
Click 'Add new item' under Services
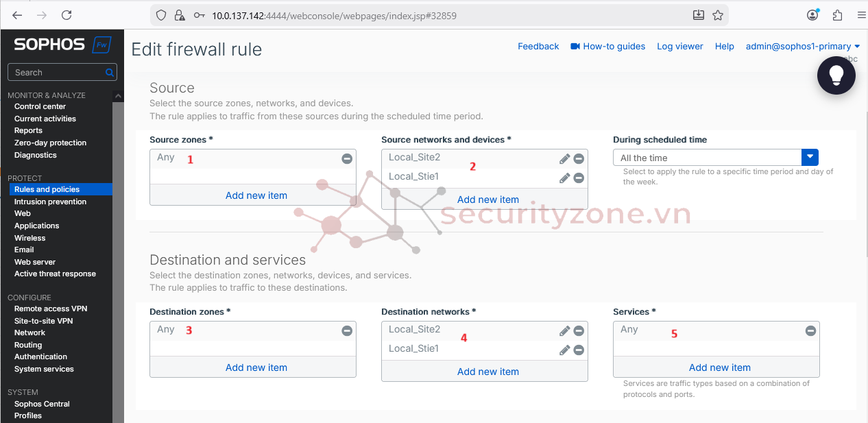click(x=719, y=367)
